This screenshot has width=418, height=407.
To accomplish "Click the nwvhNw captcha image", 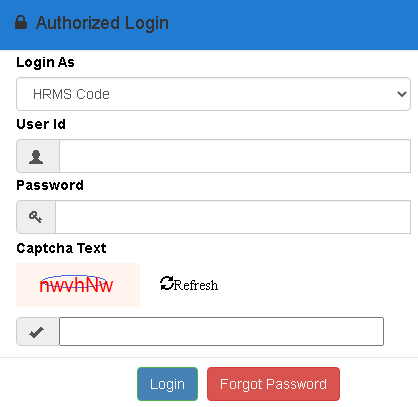I will click(78, 285).
